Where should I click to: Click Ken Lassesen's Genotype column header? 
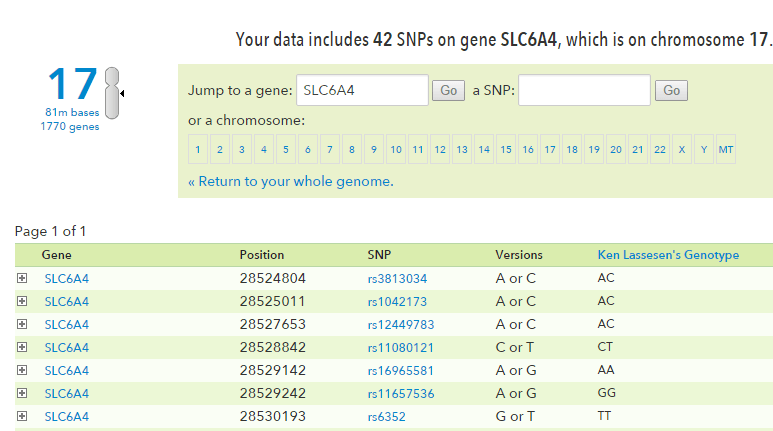coord(668,255)
